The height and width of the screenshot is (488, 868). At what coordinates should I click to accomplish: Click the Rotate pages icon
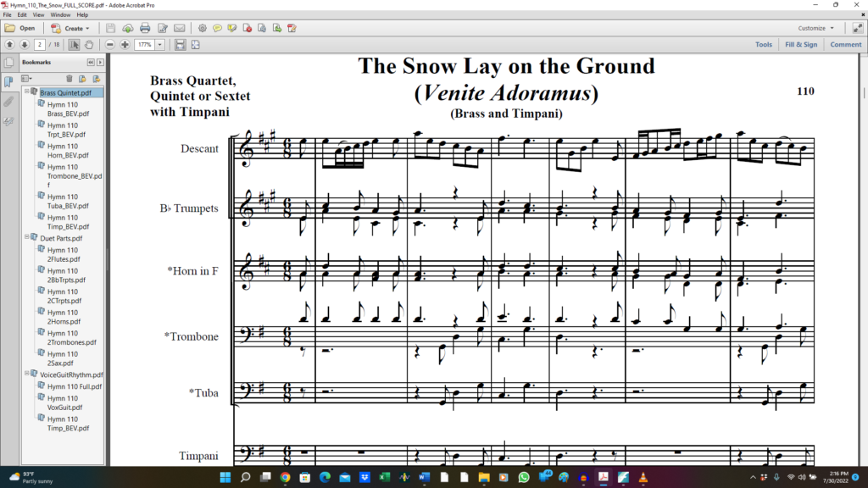(262, 28)
